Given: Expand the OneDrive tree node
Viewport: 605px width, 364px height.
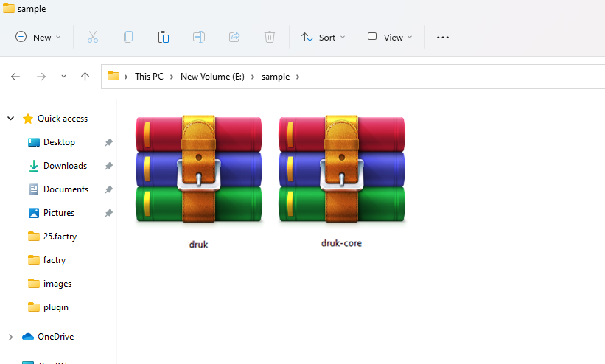Looking at the screenshot, I should (x=10, y=337).
